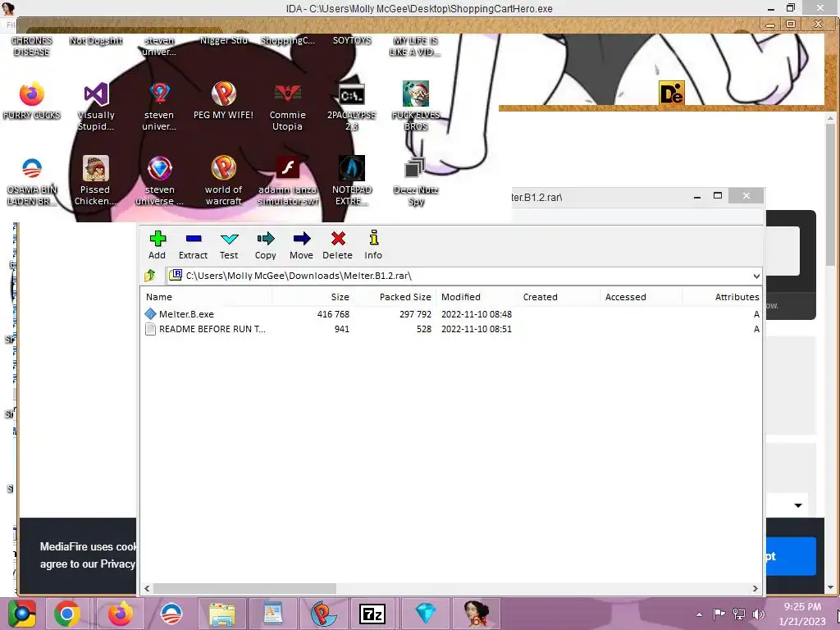Click the yellow De icon in the browser
840x630 pixels.
[x=671, y=94]
